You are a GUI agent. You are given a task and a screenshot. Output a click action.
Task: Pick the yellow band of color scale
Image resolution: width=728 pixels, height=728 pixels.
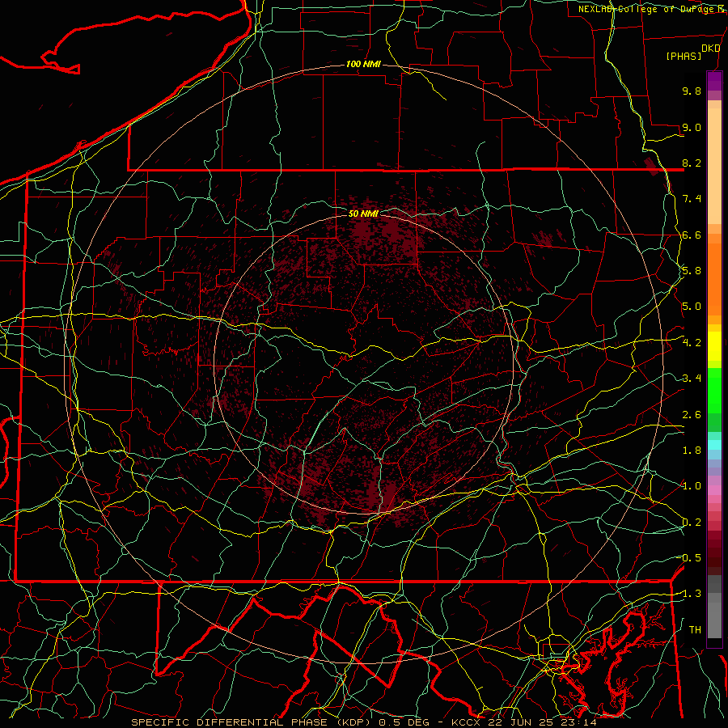coord(714,346)
